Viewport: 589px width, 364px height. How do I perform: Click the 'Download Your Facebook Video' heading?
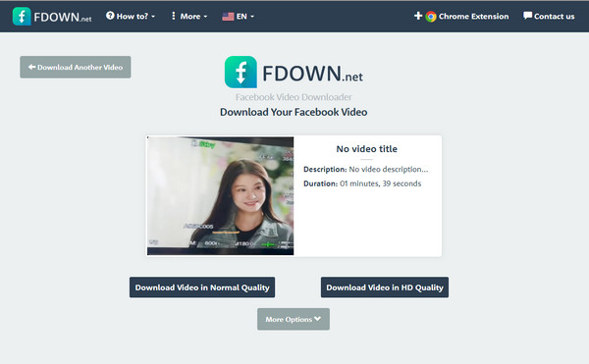(294, 112)
